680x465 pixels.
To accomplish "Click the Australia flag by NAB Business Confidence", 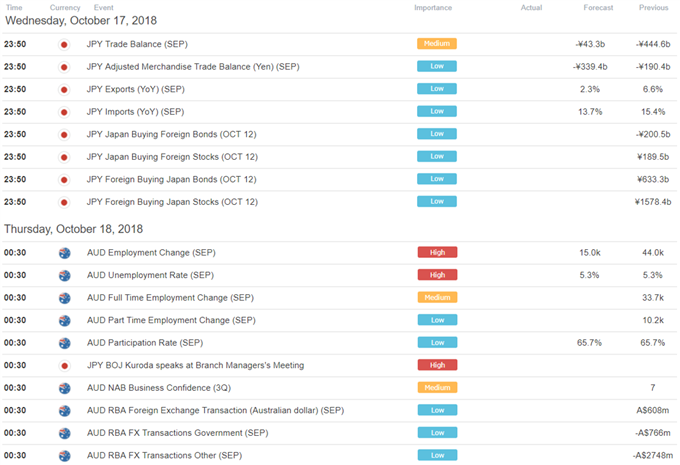I will (65, 388).
